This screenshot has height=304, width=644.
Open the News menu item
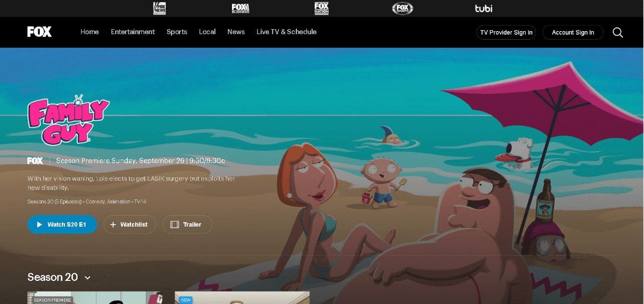(x=236, y=32)
